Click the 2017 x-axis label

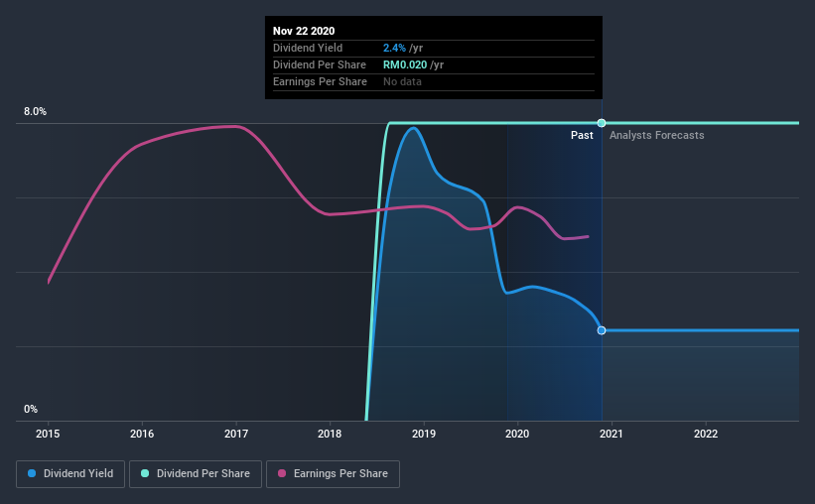pyautogui.click(x=236, y=434)
